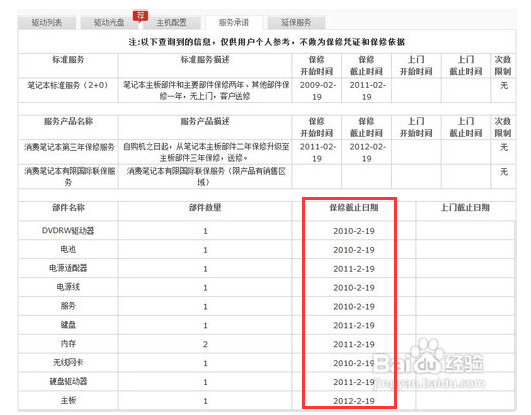The image size is (531, 415).
Task: Select the 无线网卡 part name
Action: click(68, 363)
